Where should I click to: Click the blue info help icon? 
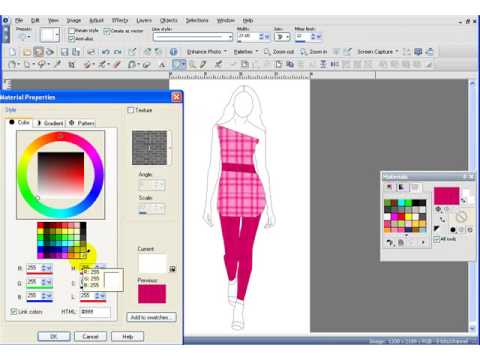[x=173, y=52]
